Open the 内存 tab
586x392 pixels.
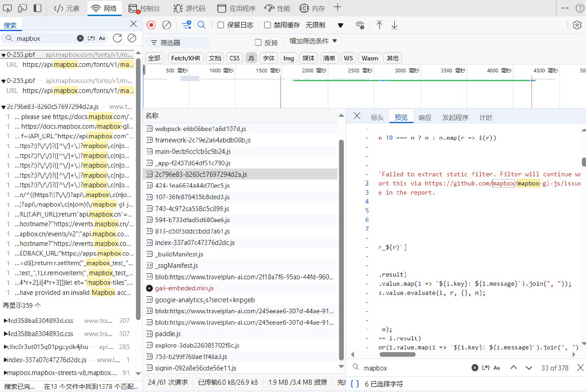click(312, 8)
